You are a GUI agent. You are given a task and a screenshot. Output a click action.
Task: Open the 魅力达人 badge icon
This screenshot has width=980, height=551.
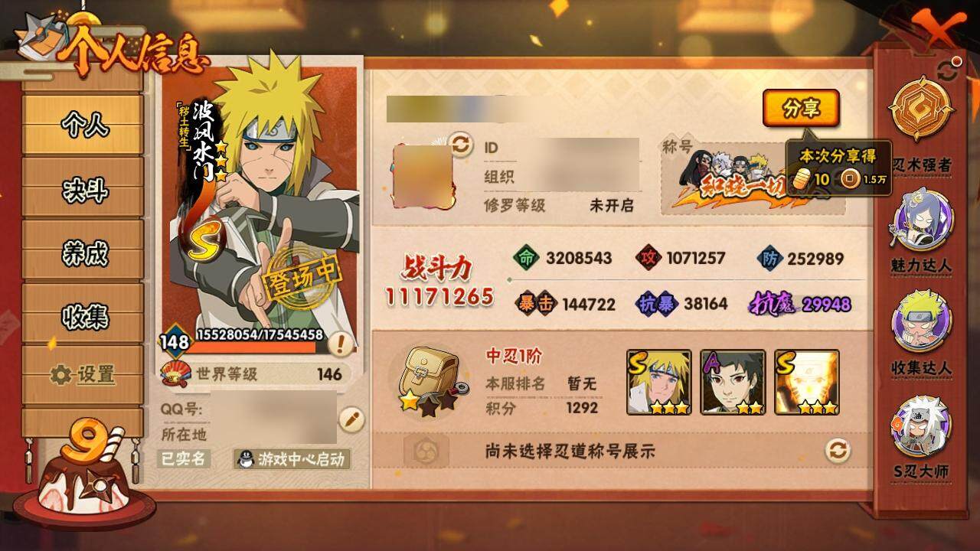pos(922,220)
